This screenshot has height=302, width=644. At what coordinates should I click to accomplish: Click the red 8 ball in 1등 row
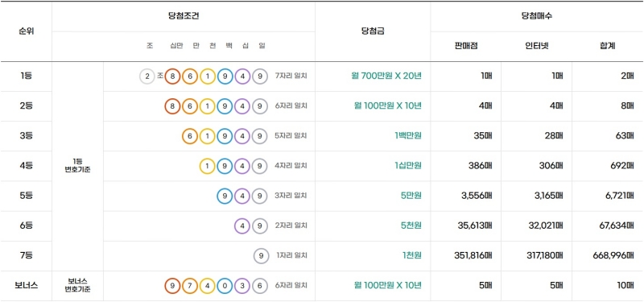pyautogui.click(x=172, y=76)
